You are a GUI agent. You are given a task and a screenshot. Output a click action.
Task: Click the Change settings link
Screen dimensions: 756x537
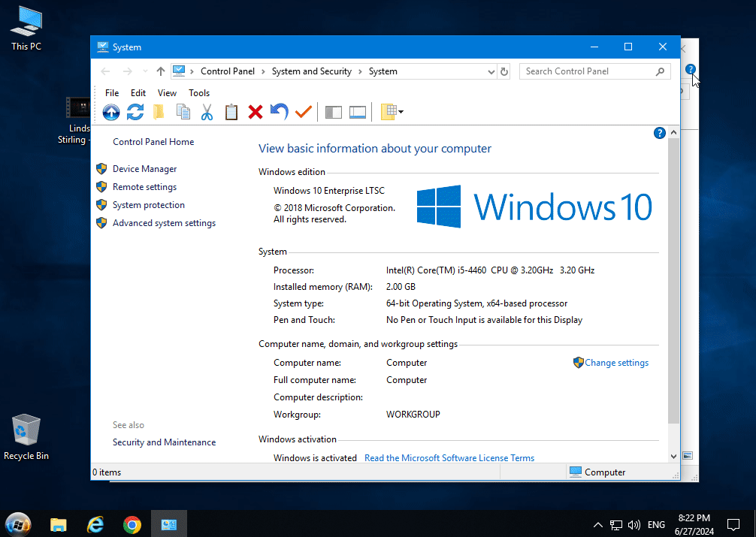(x=616, y=363)
